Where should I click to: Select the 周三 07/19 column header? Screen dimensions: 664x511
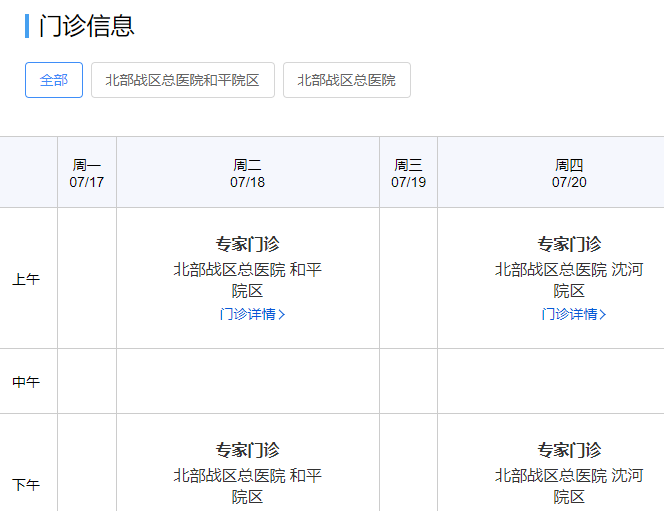[408, 173]
